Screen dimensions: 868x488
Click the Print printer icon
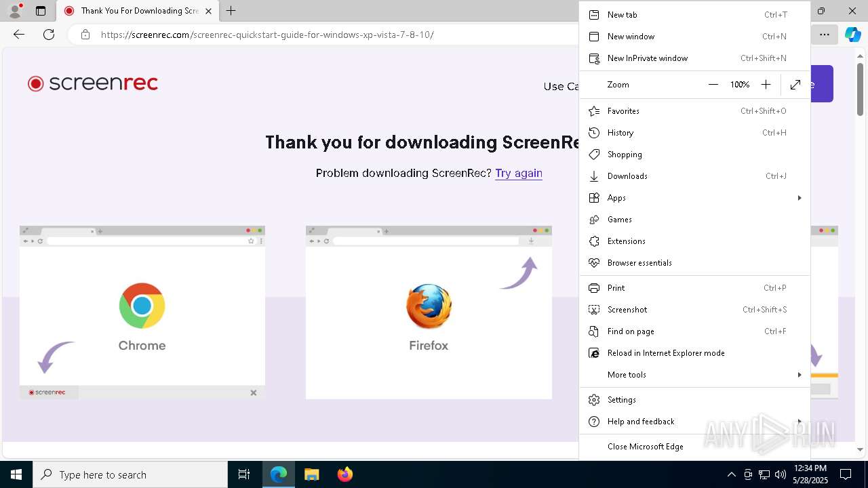pyautogui.click(x=594, y=288)
